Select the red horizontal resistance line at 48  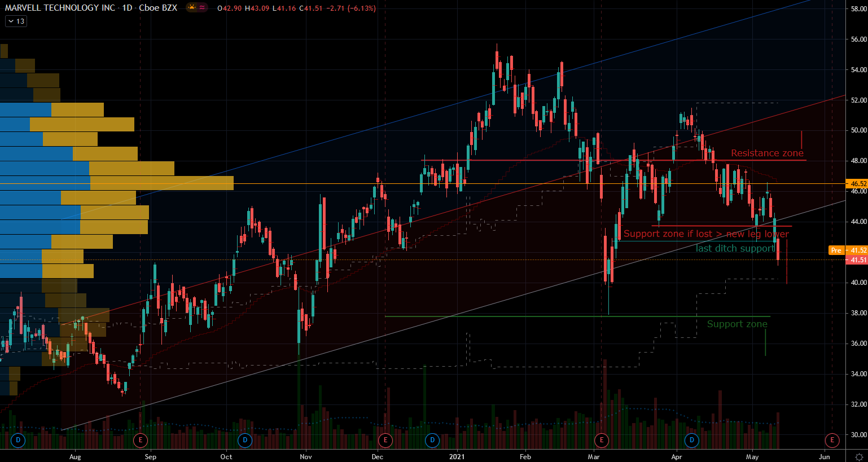(x=614, y=160)
